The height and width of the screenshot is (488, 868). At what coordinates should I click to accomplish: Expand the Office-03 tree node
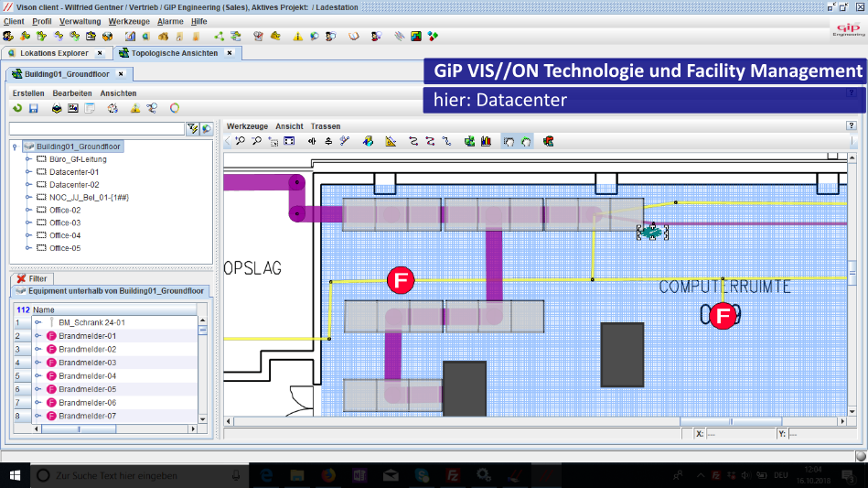[x=28, y=222]
